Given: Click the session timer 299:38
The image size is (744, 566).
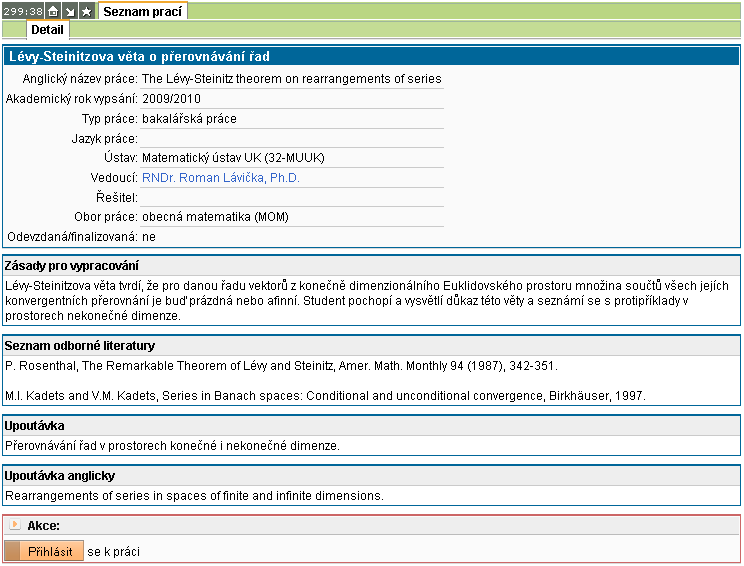Looking at the screenshot, I should click(x=23, y=11).
